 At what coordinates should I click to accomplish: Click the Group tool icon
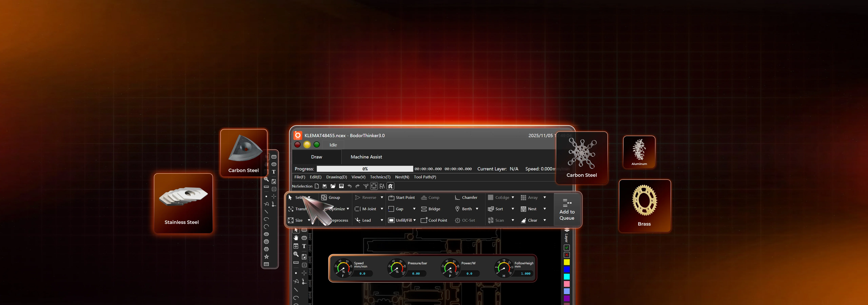[324, 198]
